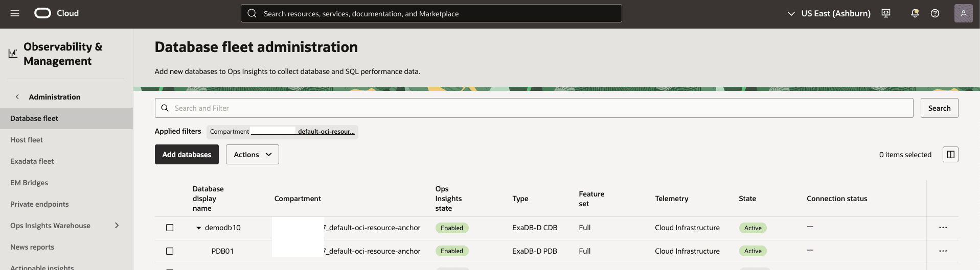
Task: Select the PDB01 row checkbox
Action: pyautogui.click(x=170, y=251)
